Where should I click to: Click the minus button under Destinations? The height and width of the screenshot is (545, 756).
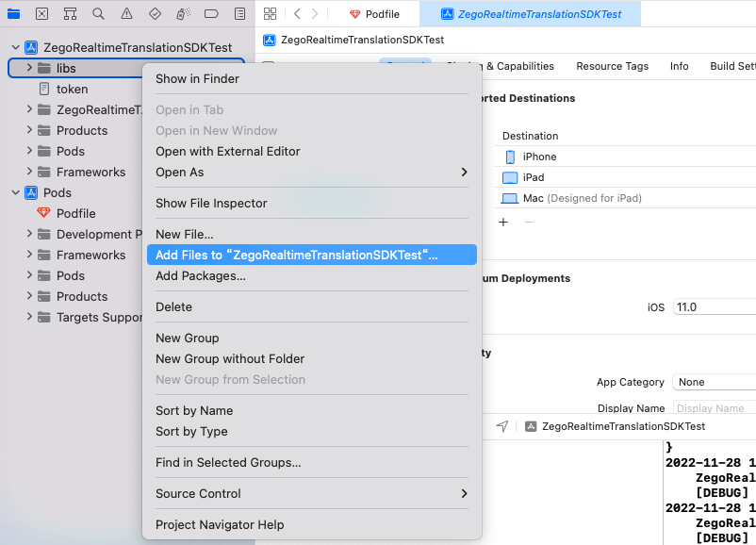(529, 222)
